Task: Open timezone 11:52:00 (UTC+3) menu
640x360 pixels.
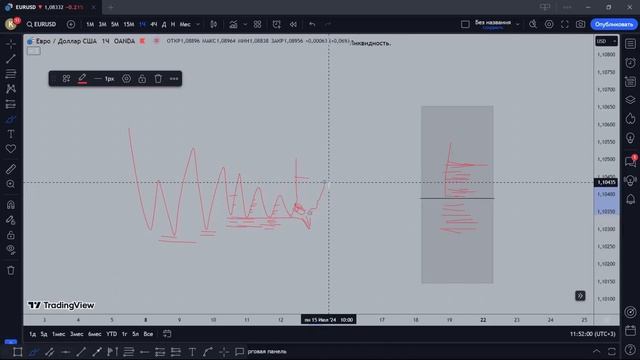Action: point(592,334)
